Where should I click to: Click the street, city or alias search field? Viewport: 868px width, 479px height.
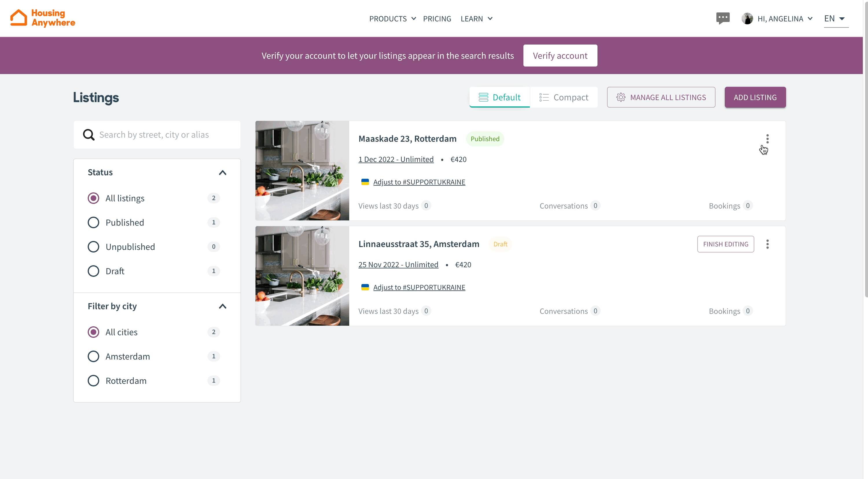[165, 135]
